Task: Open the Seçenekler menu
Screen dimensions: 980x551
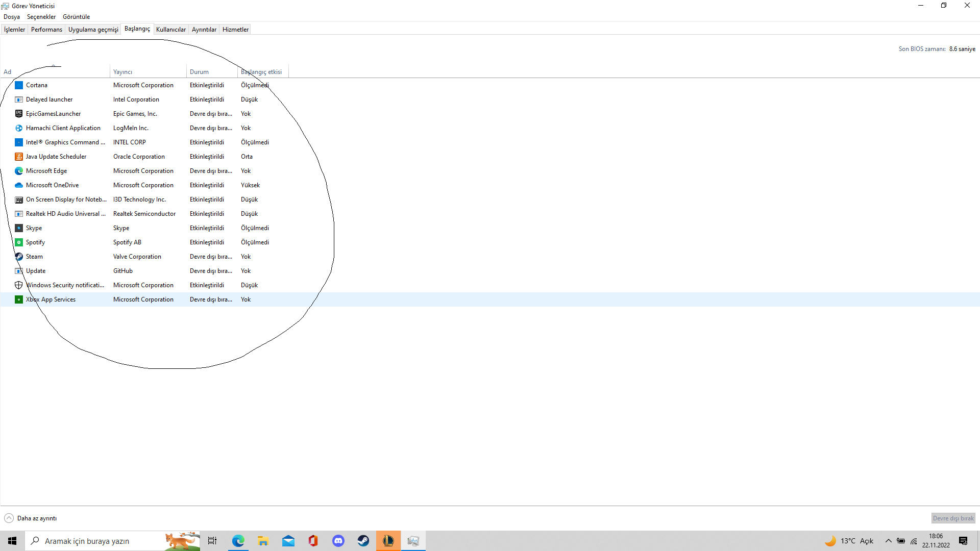Action: 41,17
